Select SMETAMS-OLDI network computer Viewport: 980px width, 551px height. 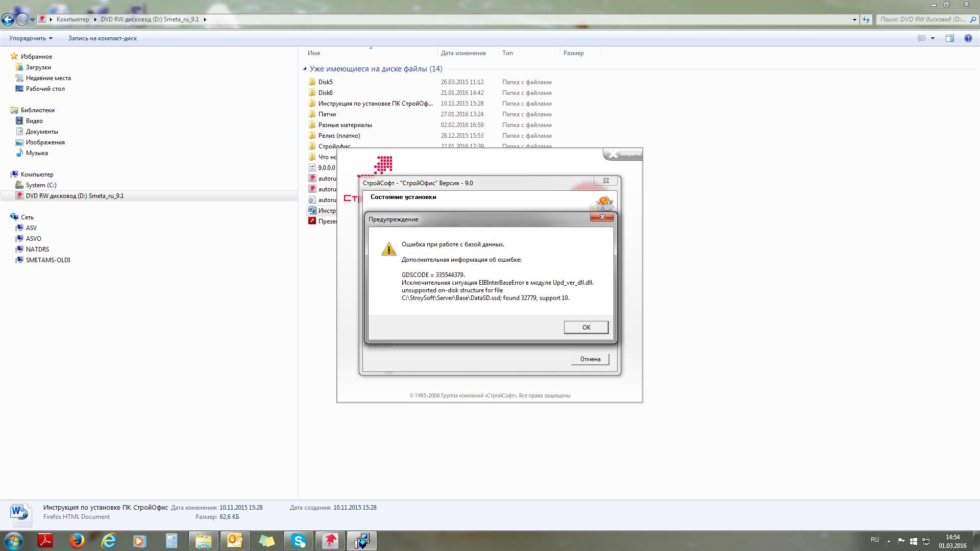[x=48, y=260]
